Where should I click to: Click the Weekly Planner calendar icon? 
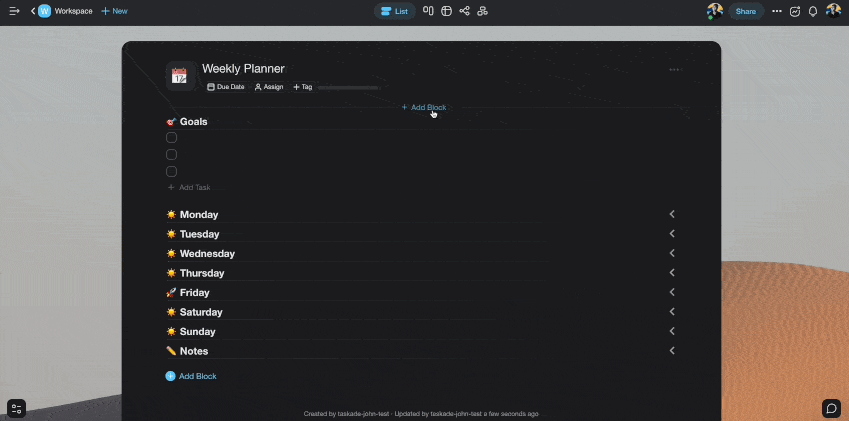click(179, 76)
